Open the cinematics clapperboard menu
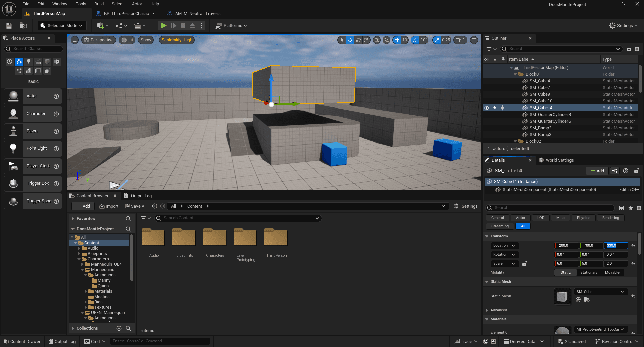 pyautogui.click(x=140, y=26)
